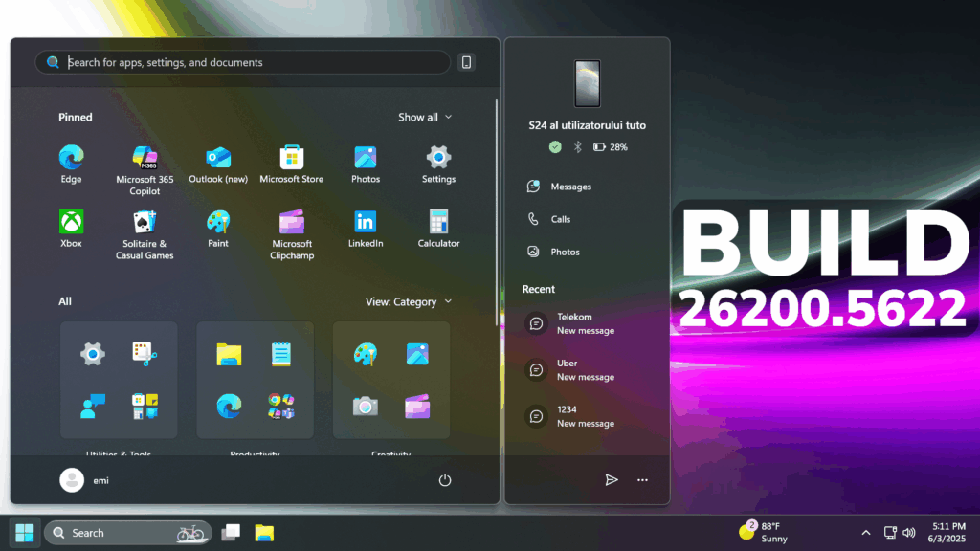The height and width of the screenshot is (551, 980).
Task: Open Microsoft Store
Action: pos(292,165)
